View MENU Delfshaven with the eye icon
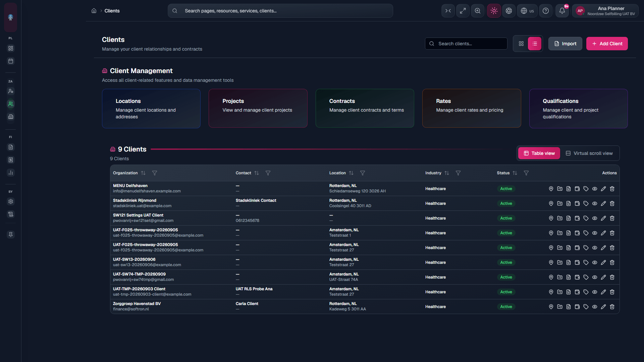The height and width of the screenshot is (362, 644). point(594,189)
